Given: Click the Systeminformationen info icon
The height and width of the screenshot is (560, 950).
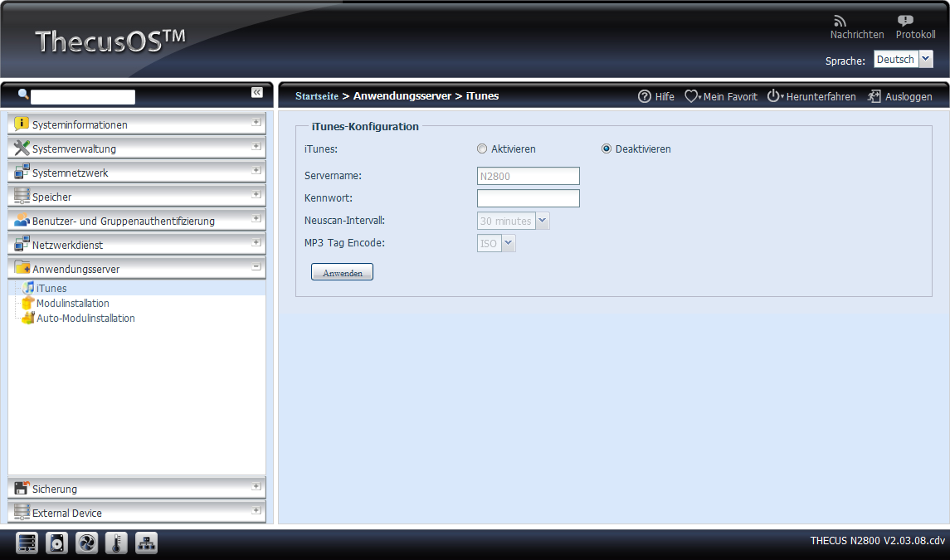Looking at the screenshot, I should [x=22, y=124].
